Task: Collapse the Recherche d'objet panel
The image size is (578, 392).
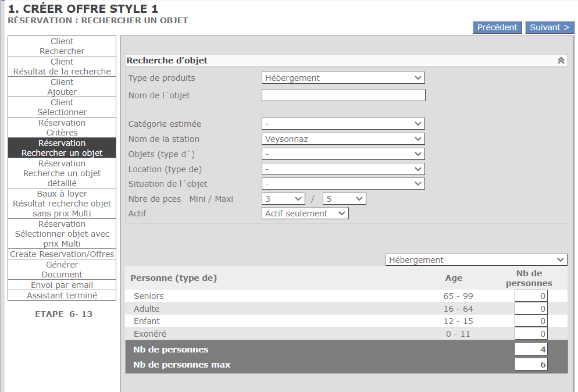Action: [x=561, y=60]
